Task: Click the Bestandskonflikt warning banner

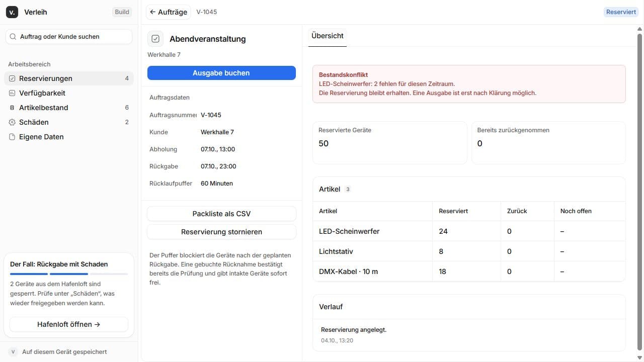Action: 469,84
